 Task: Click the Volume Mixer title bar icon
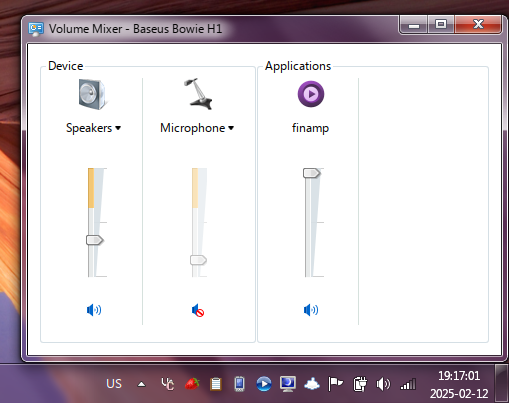tap(36, 29)
